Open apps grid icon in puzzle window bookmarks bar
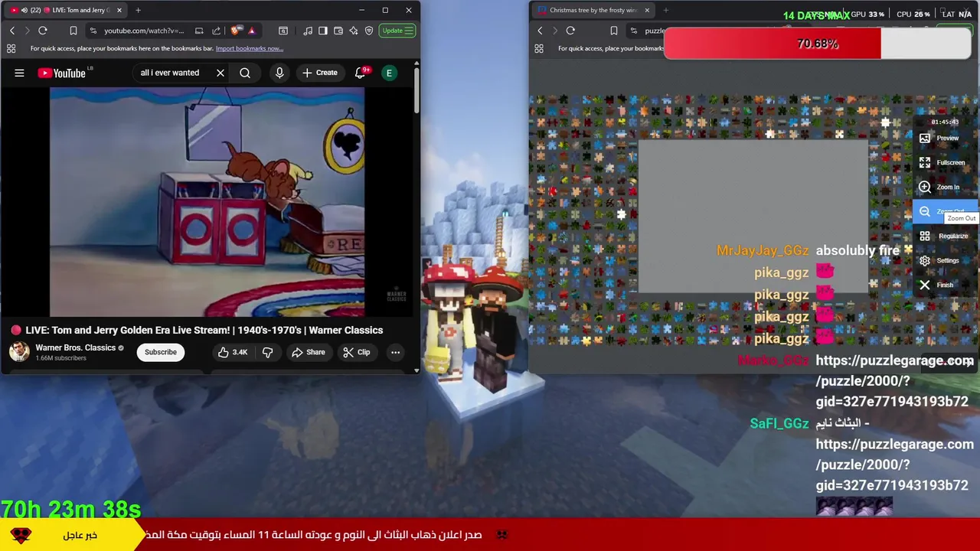 pyautogui.click(x=539, y=48)
